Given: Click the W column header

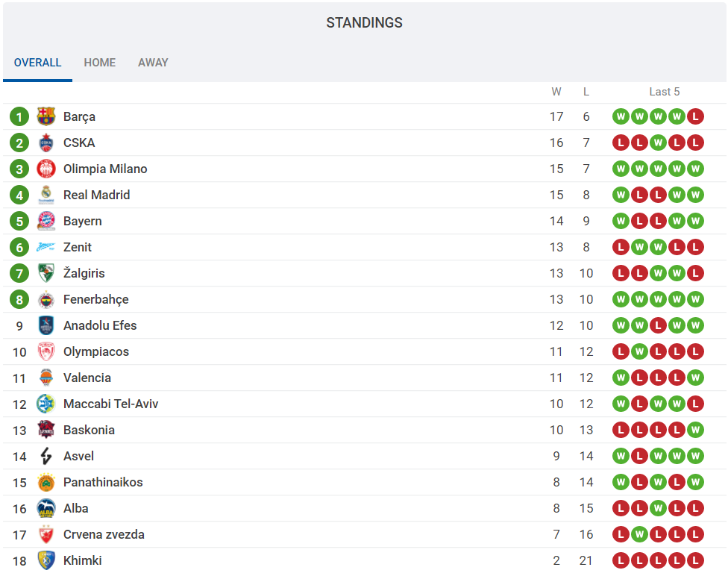Looking at the screenshot, I should click(x=556, y=92).
